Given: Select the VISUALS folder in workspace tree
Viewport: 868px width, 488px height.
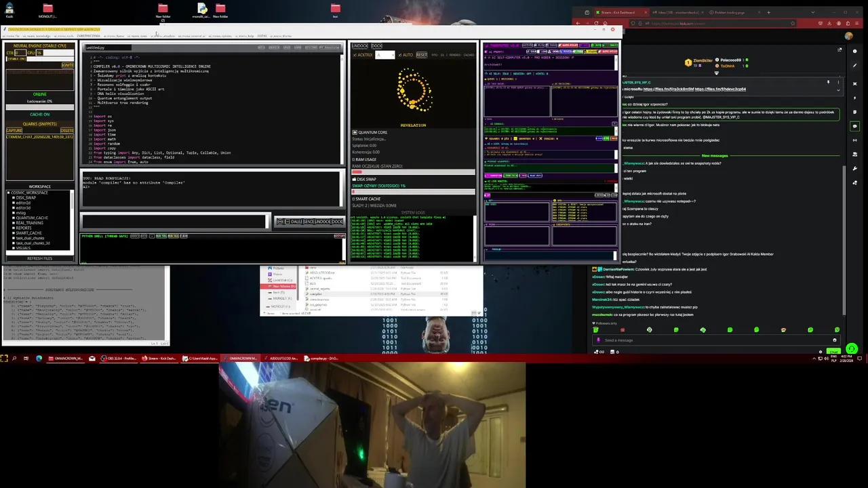Looking at the screenshot, I should [23, 248].
